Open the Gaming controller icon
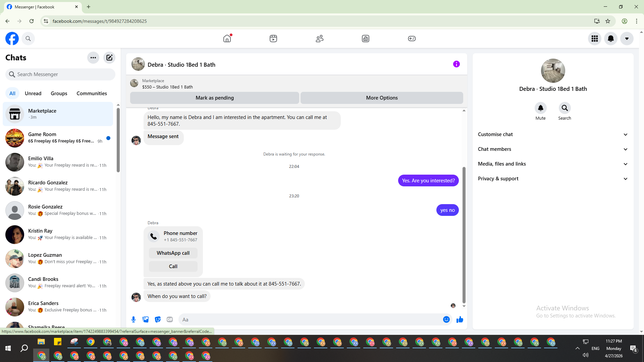The width and height of the screenshot is (644, 362). [x=412, y=39]
